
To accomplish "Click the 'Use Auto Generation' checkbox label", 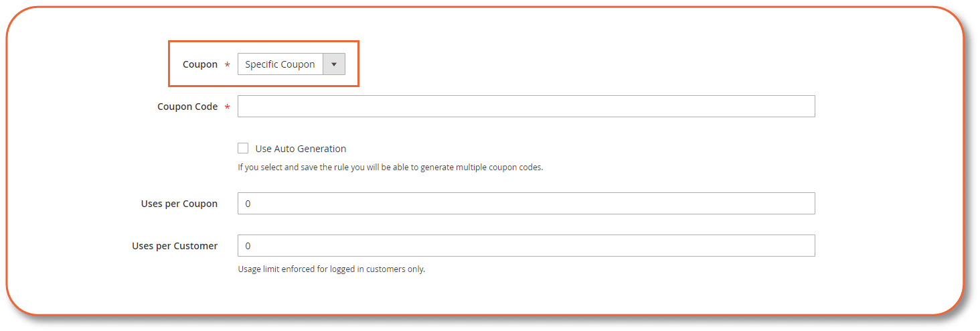I will tap(301, 149).
